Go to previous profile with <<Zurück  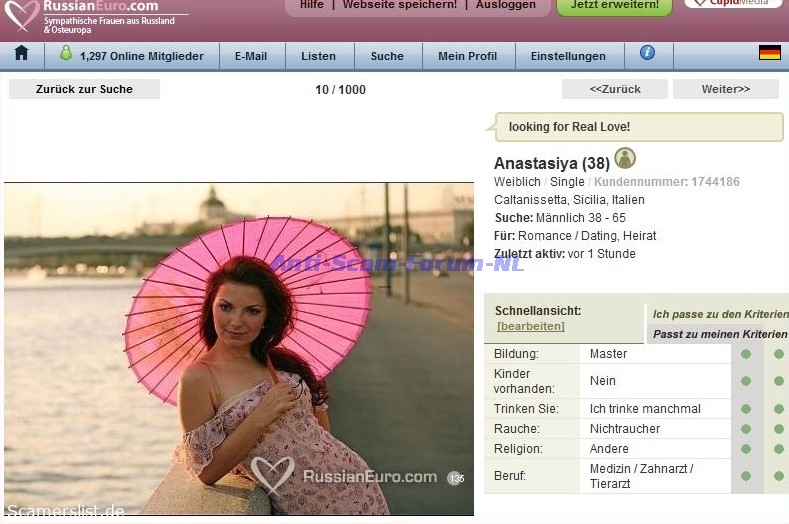(614, 89)
